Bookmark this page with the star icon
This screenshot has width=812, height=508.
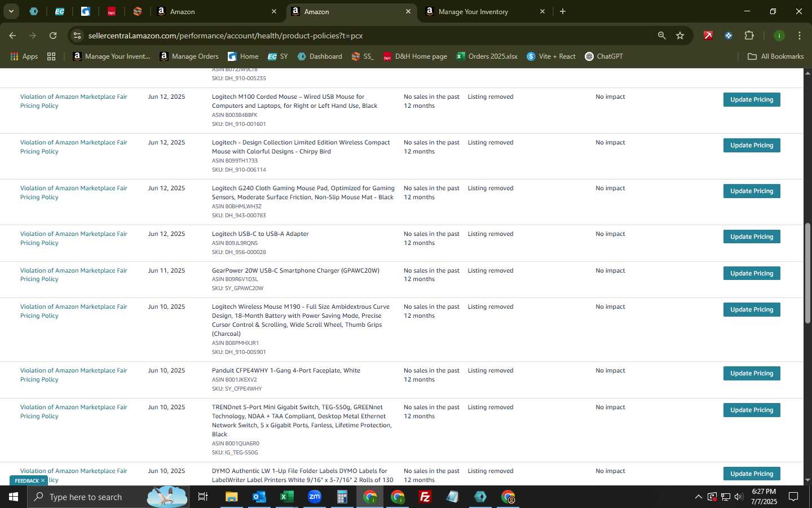[x=680, y=36]
